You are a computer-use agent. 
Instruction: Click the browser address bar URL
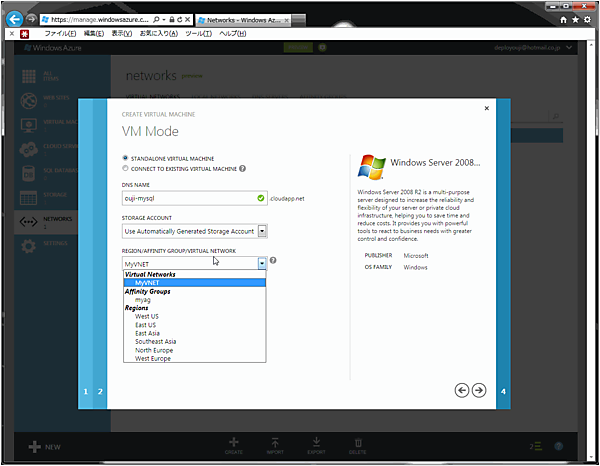(99, 20)
